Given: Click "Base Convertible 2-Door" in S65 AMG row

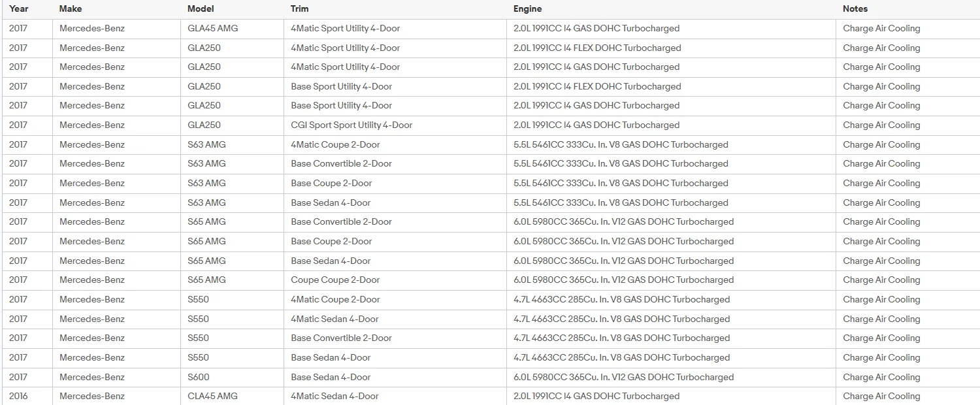Looking at the screenshot, I should pos(341,222).
